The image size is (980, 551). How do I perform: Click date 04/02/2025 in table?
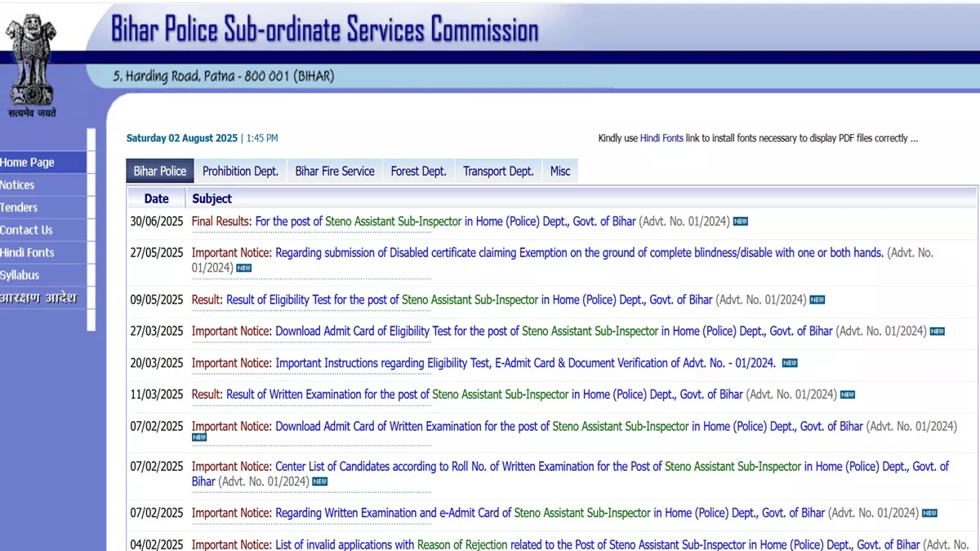(157, 544)
